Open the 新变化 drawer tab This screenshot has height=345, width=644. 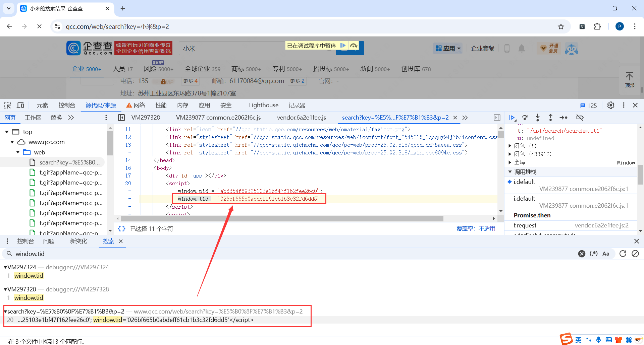coord(78,241)
